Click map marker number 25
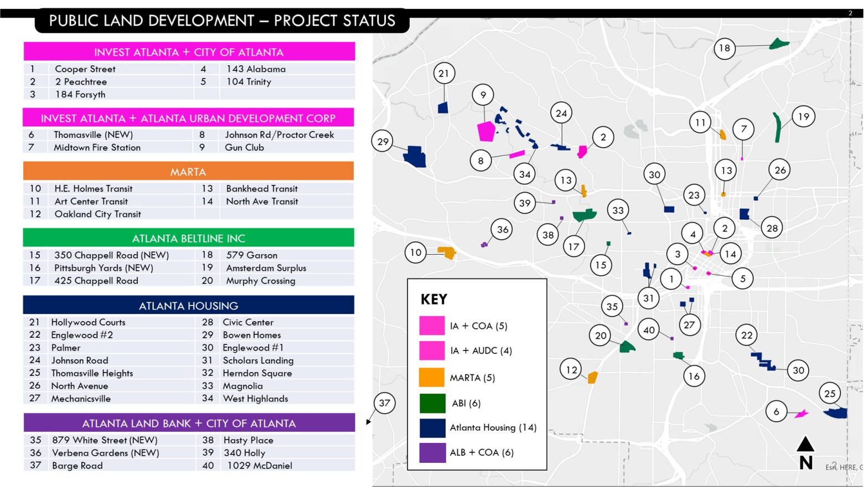This screenshot has width=868, height=490. point(829,394)
